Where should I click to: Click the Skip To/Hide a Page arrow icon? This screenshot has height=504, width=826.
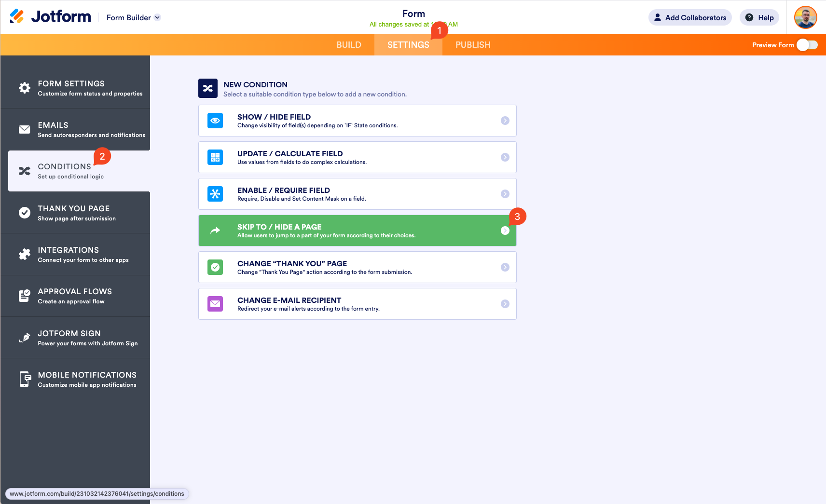tap(215, 231)
